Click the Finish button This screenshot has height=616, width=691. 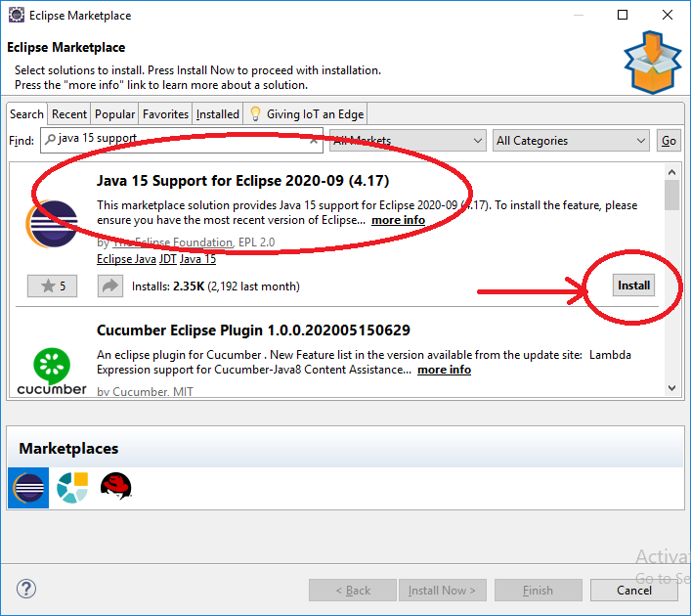click(538, 591)
